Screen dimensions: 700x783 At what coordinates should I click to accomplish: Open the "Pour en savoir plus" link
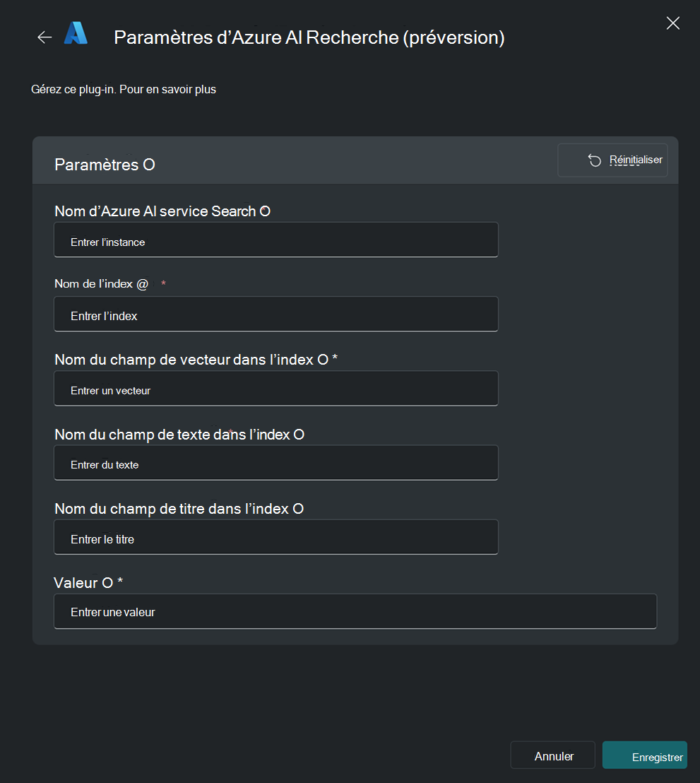coord(167,90)
